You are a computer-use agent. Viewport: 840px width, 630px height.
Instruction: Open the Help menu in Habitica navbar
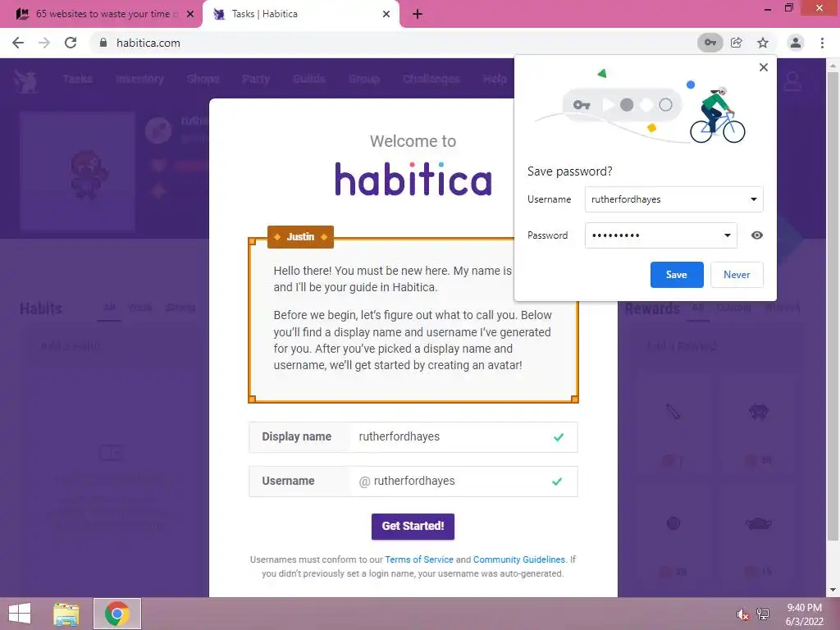pos(495,80)
